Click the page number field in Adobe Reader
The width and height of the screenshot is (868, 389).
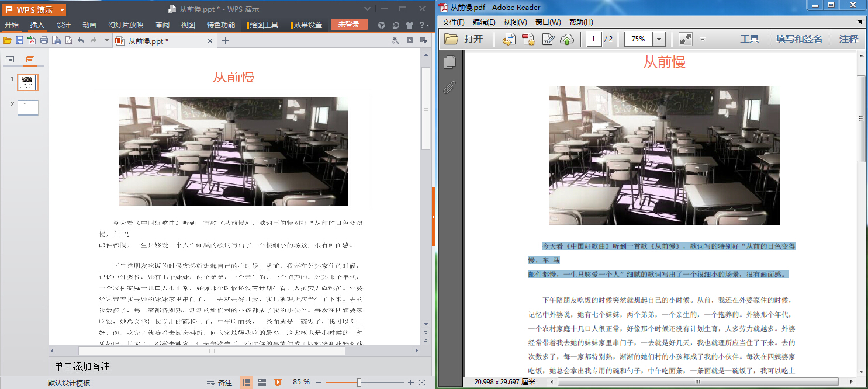tap(594, 39)
